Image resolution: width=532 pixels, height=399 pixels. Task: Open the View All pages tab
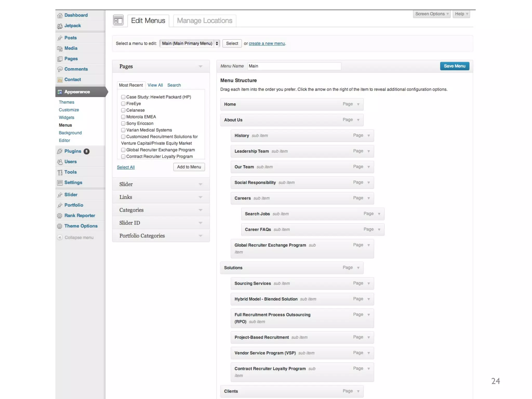[155, 85]
